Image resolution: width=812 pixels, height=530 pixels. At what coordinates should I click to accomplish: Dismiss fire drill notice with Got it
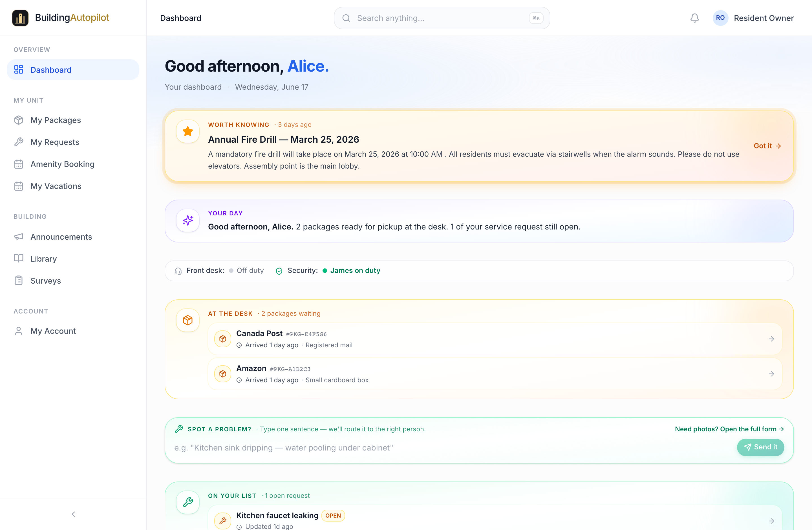coord(767,146)
